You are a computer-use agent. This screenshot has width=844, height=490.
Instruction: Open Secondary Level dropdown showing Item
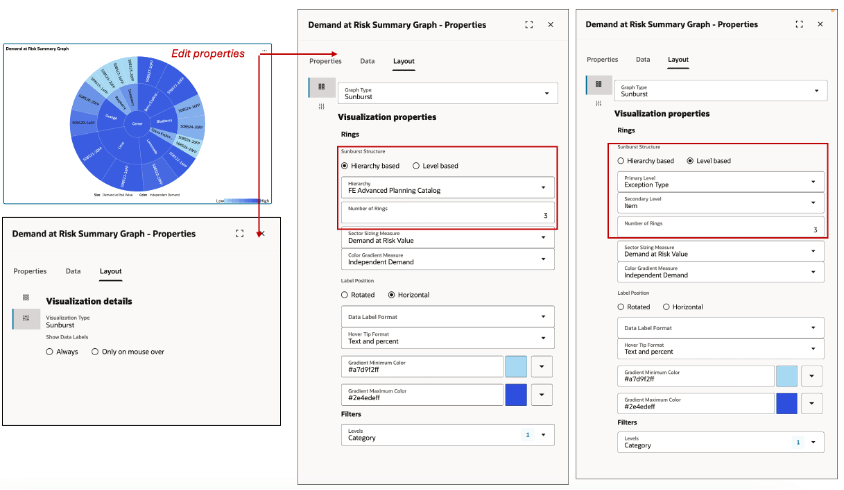point(720,203)
